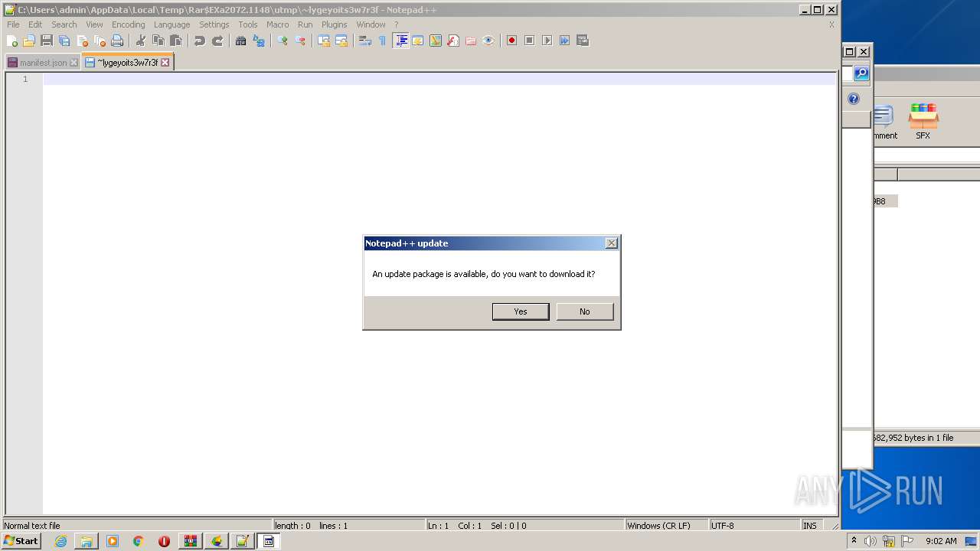
Task: Open the File menu
Action: pyautogui.click(x=13, y=24)
